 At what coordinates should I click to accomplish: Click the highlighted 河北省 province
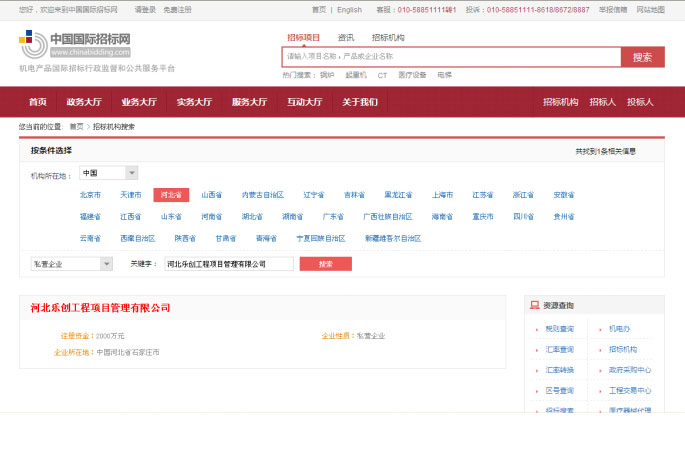(171, 195)
